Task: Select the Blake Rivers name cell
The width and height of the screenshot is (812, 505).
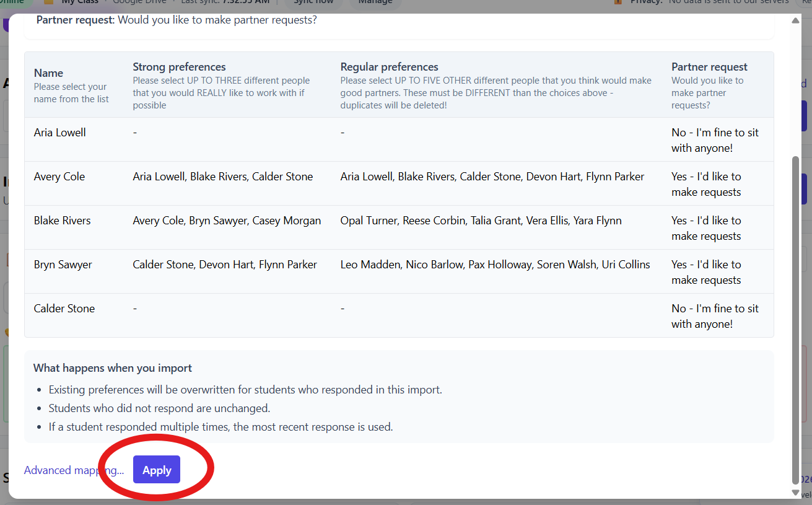Action: [62, 221]
